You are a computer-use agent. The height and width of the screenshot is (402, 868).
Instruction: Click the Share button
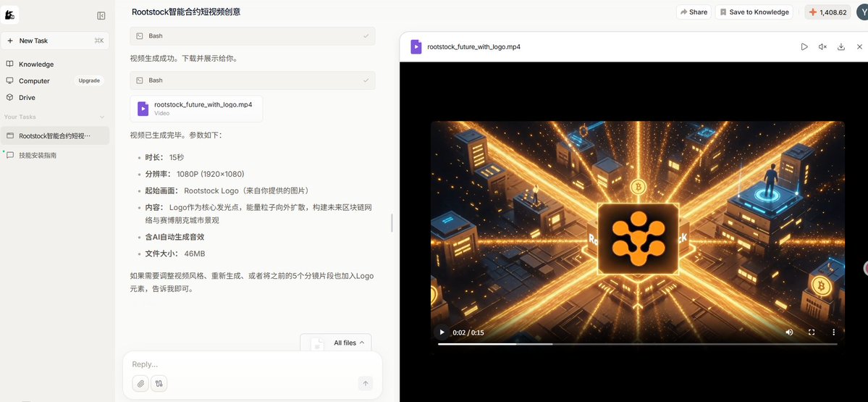tap(694, 12)
